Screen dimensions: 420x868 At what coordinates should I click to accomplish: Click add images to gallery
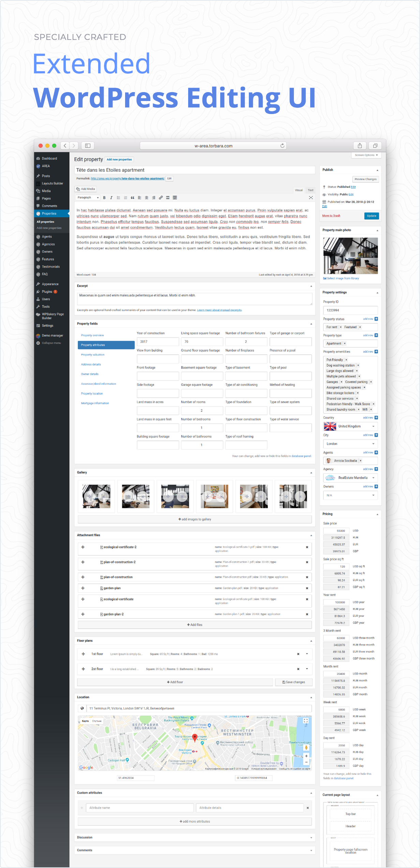pos(195,519)
